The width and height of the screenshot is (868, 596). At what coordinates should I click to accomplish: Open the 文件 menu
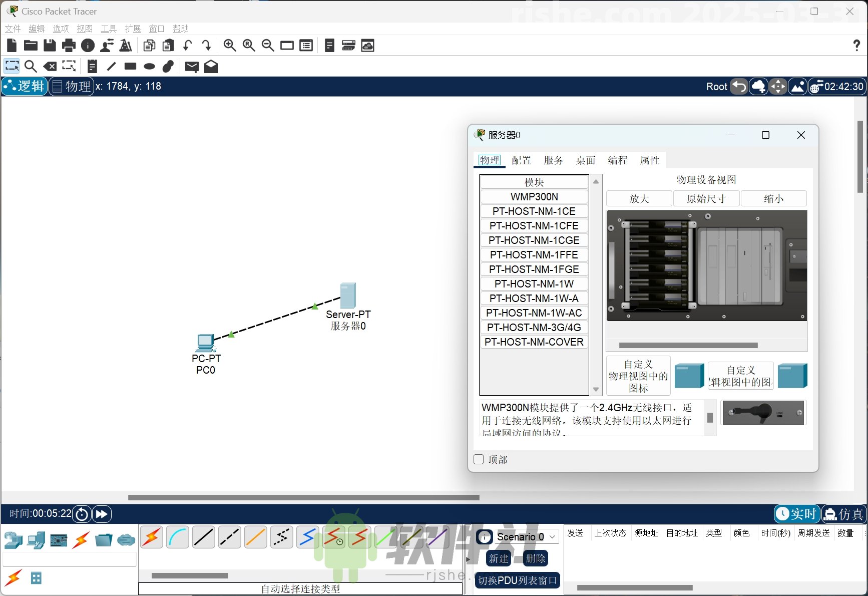click(13, 29)
